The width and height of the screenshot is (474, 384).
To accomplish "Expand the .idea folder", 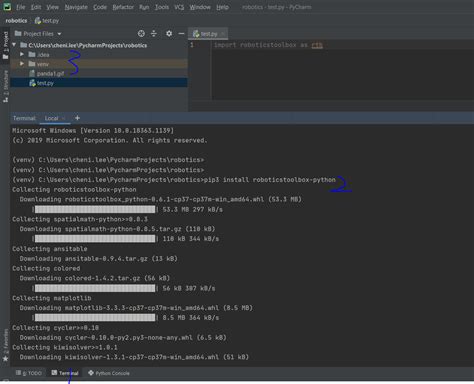I will coord(22,54).
